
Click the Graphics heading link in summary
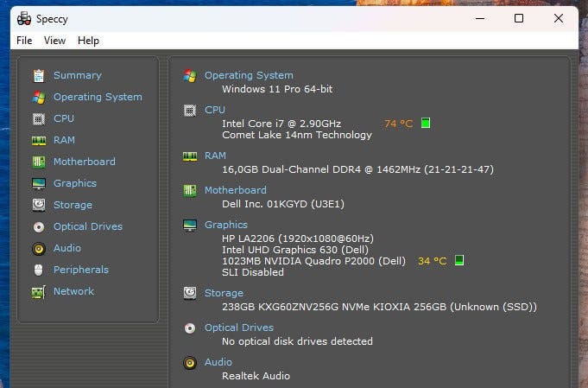click(x=226, y=225)
